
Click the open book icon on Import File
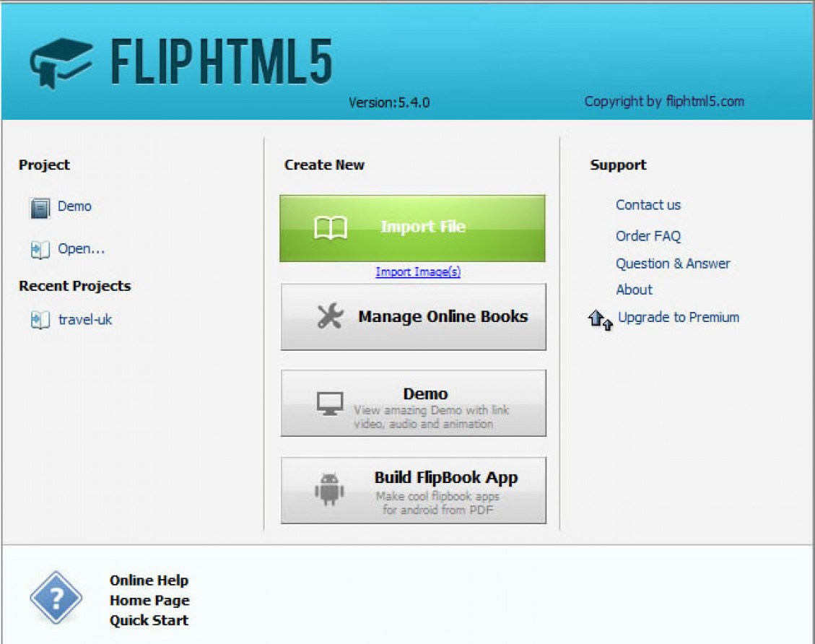pos(331,227)
